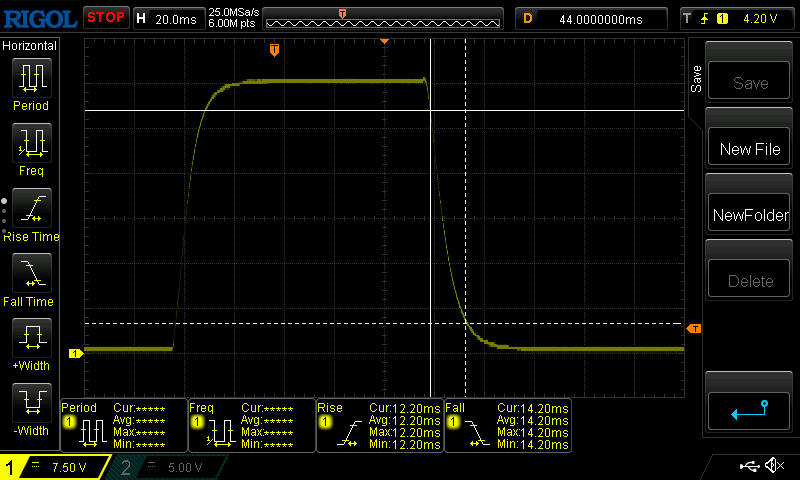Image resolution: width=800 pixels, height=480 pixels.
Task: Click the RIGOL logo
Action: click(x=40, y=19)
